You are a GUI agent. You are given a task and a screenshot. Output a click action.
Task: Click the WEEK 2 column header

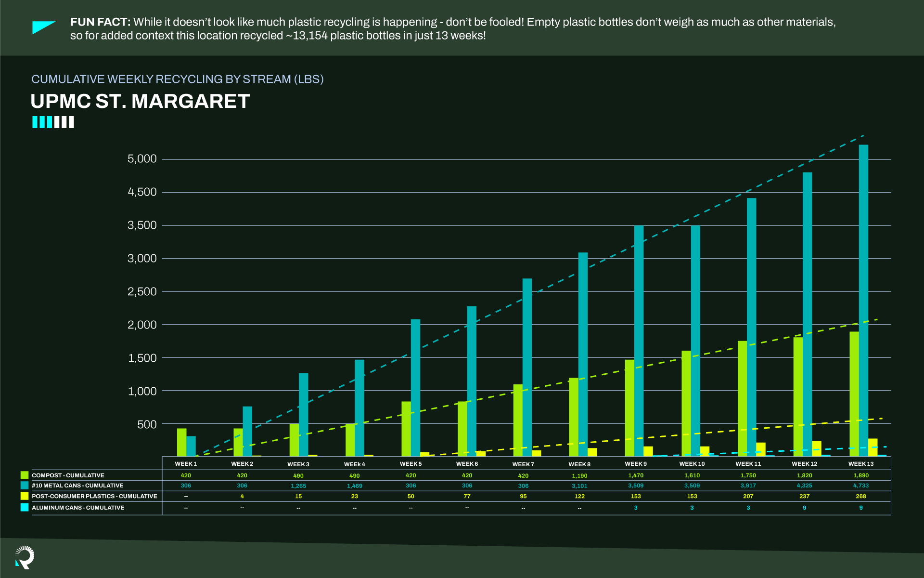coord(242,464)
